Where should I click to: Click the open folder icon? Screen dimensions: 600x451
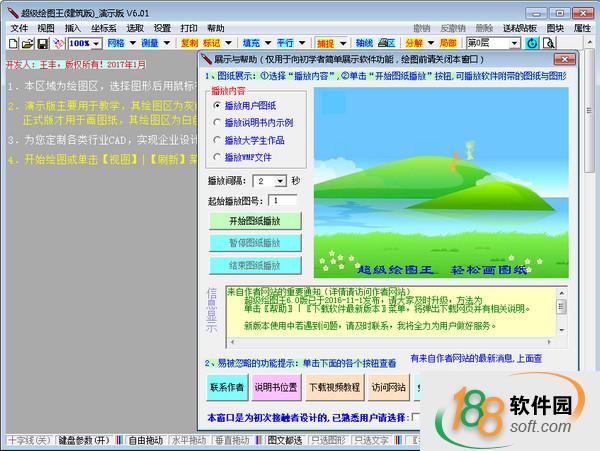coord(28,43)
